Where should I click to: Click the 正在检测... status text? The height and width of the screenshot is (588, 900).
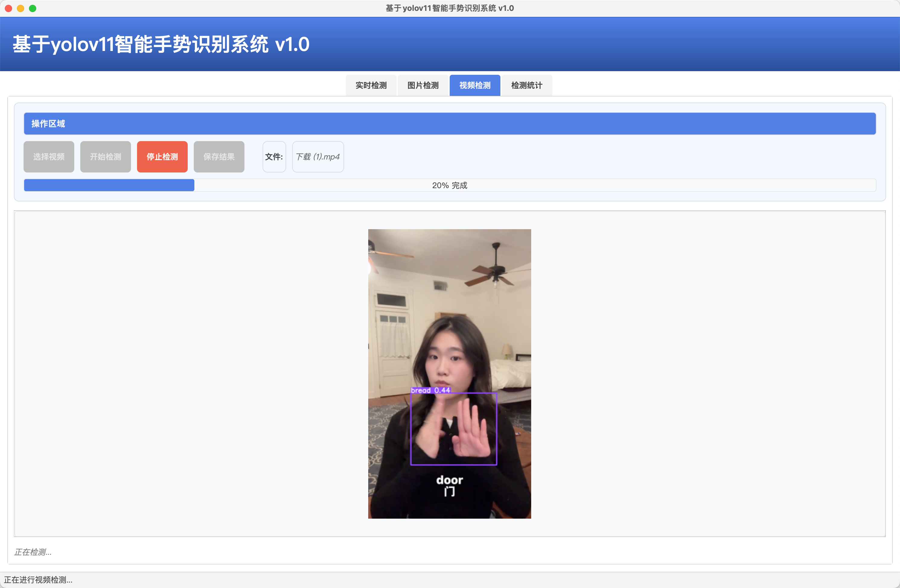33,552
